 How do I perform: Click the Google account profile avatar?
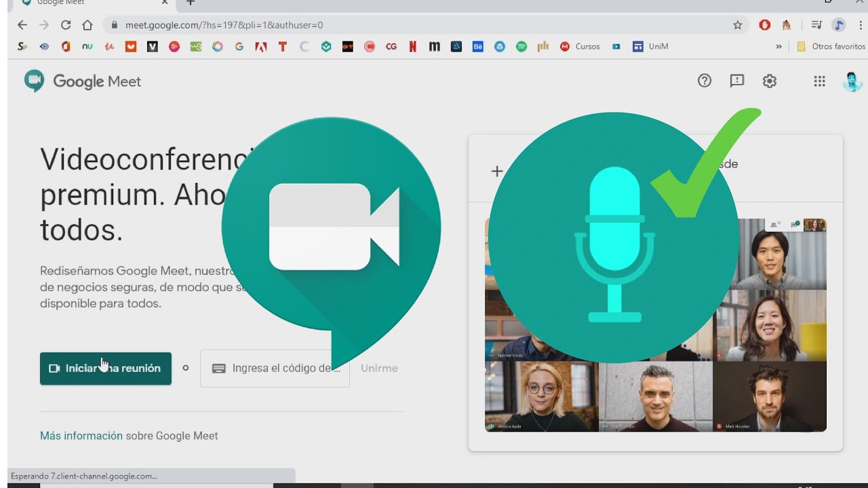tap(851, 81)
